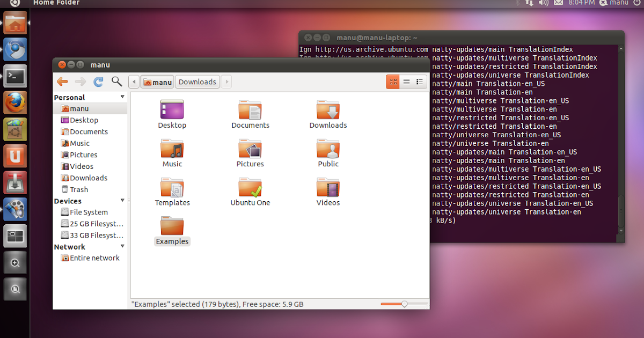The width and height of the screenshot is (644, 338).
Task: Click the Ubuntu dash button
Action: 15,3
